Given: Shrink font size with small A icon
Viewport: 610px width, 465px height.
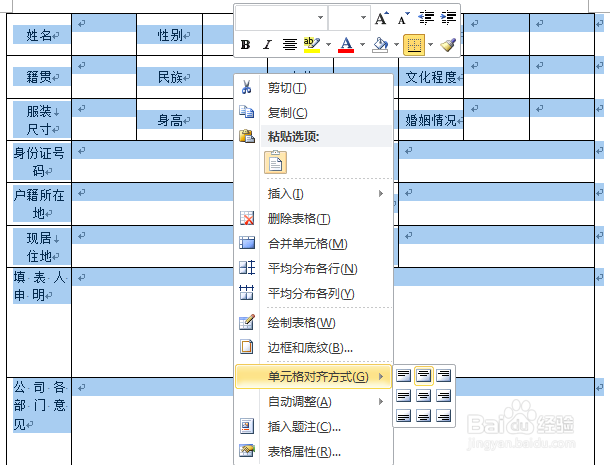Looking at the screenshot, I should coord(403,18).
